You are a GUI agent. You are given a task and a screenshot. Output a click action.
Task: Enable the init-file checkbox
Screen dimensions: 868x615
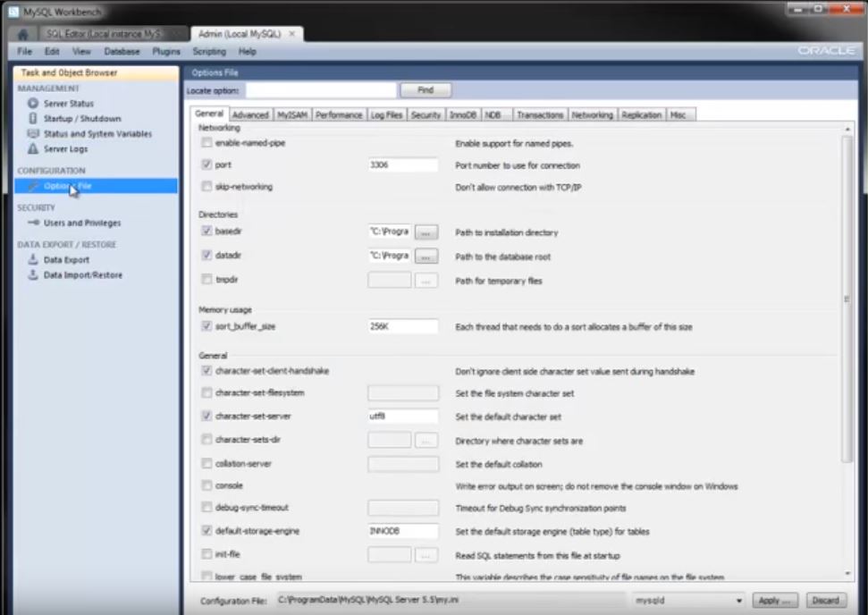(206, 554)
